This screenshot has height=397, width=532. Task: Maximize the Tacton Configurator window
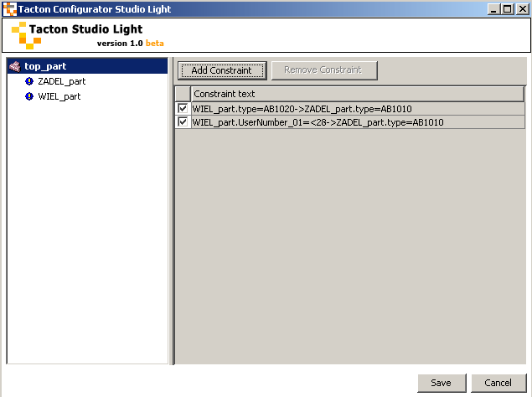[508, 9]
